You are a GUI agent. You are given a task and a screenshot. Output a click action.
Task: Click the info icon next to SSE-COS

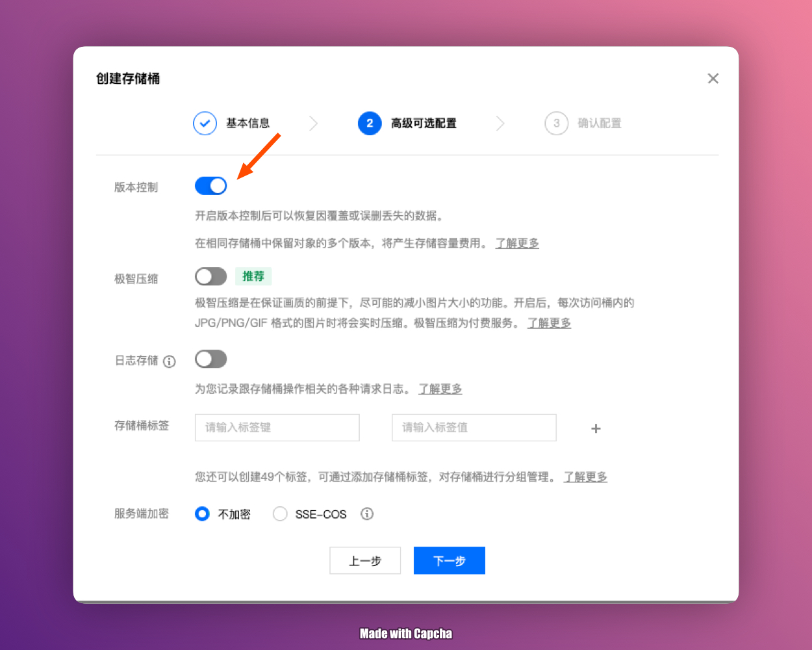pos(367,514)
